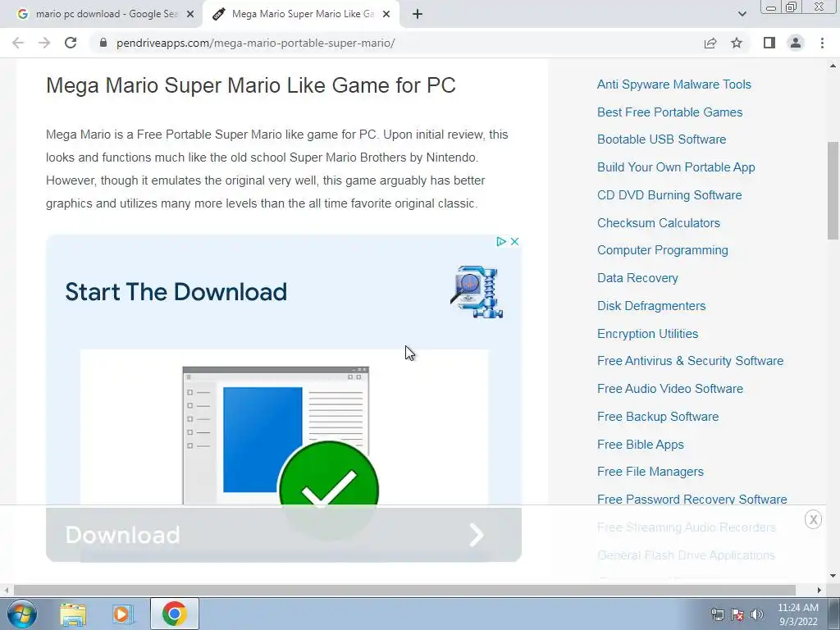Viewport: 840px width, 630px height.
Task: Click the horizontal scrollbar thumb
Action: (404, 590)
